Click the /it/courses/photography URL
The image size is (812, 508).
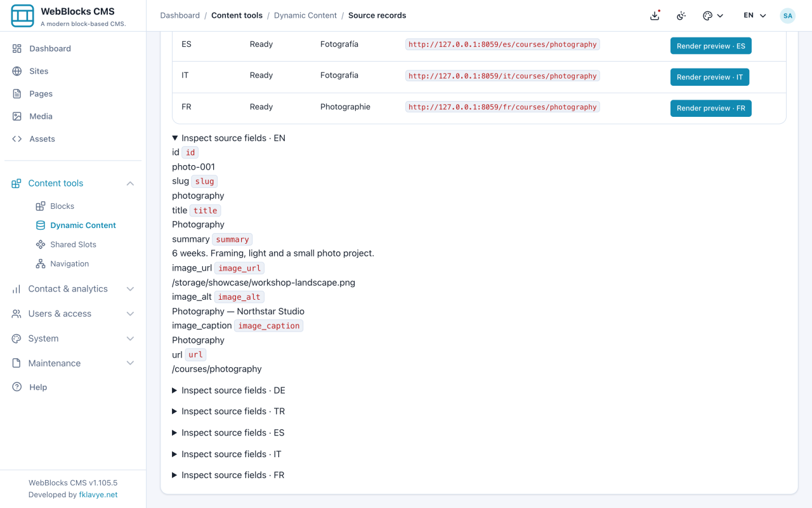click(502, 76)
